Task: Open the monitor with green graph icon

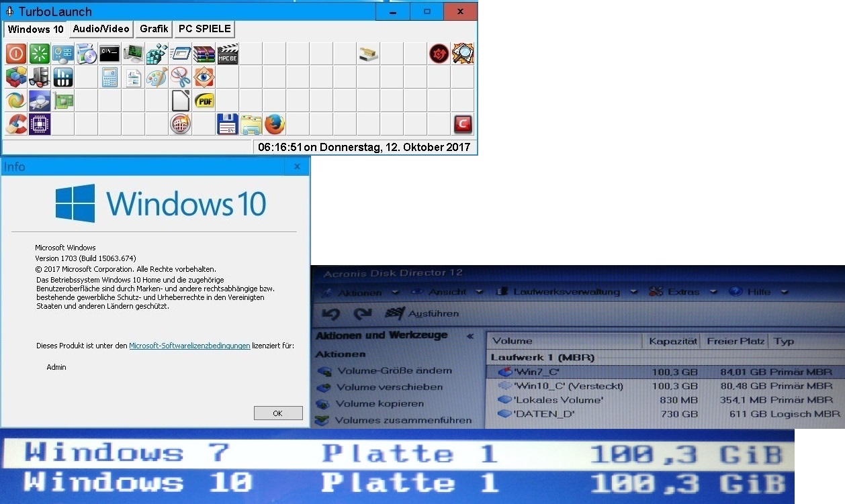Action: pyautogui.click(x=133, y=54)
